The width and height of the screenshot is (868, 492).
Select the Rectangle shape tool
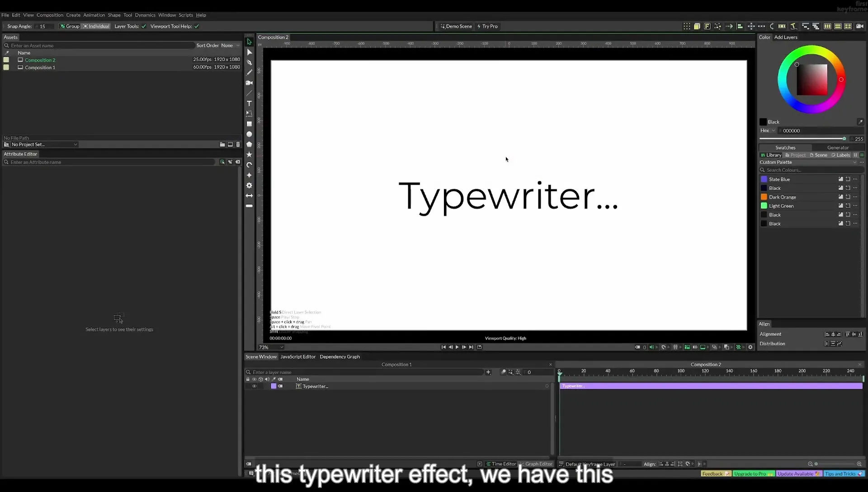point(249,124)
